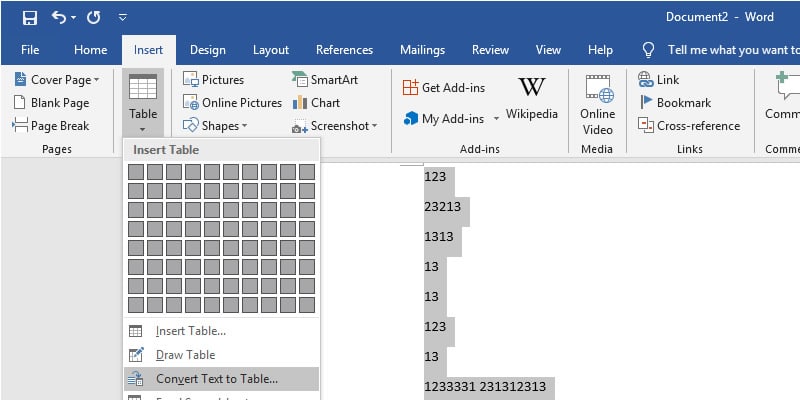Click the Redo/Repeat icon
Viewport: 800px width, 400px height.
93,18
